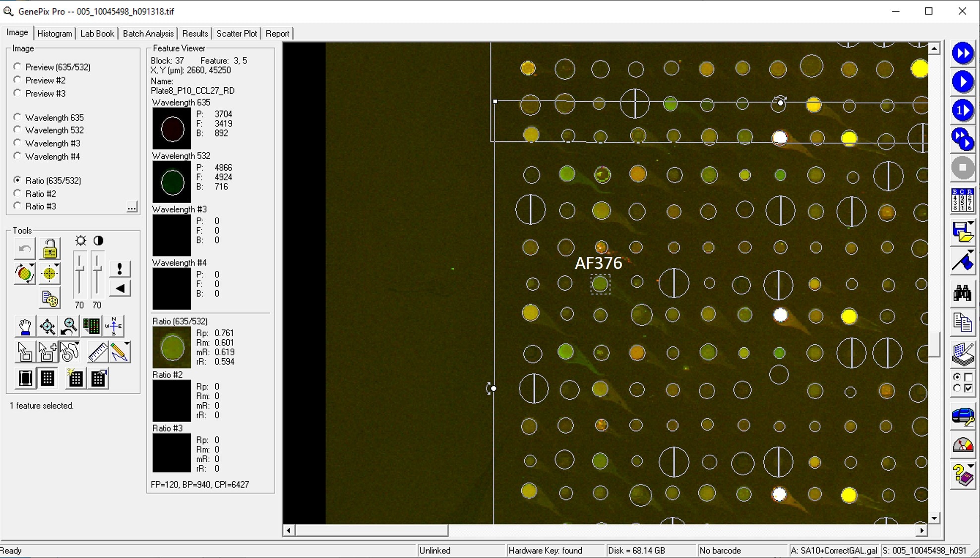This screenshot has height=558, width=980.
Task: Open the Scatter Plot tab
Action: pyautogui.click(x=237, y=33)
